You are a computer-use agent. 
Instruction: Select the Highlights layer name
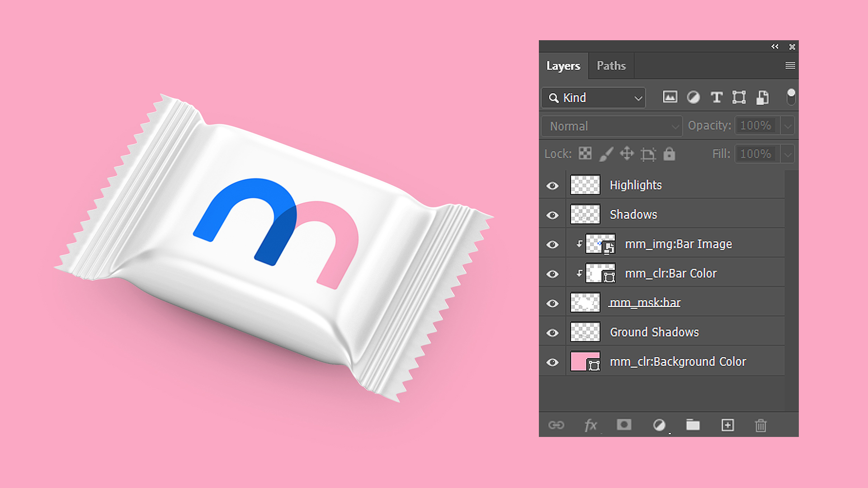[636, 185]
